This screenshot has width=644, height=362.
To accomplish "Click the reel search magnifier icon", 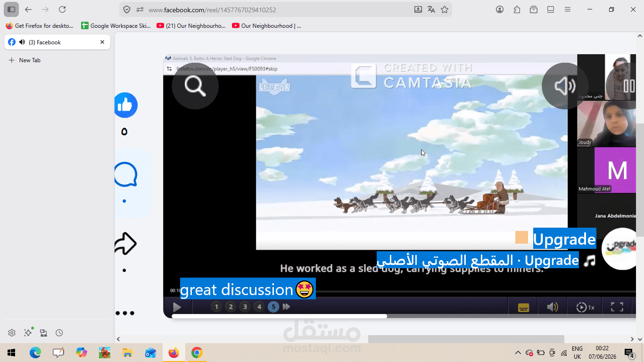I will (195, 86).
